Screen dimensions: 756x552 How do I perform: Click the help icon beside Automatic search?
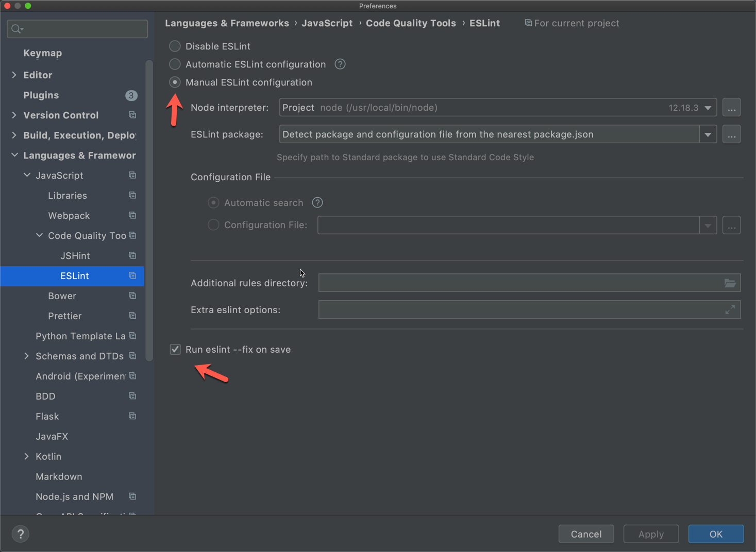point(317,203)
